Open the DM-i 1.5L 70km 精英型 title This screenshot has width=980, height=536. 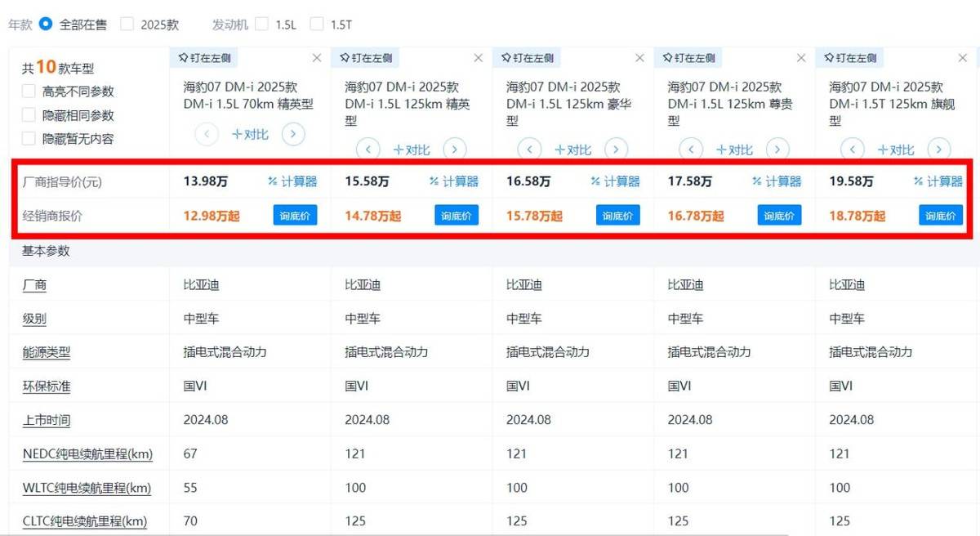pyautogui.click(x=248, y=96)
